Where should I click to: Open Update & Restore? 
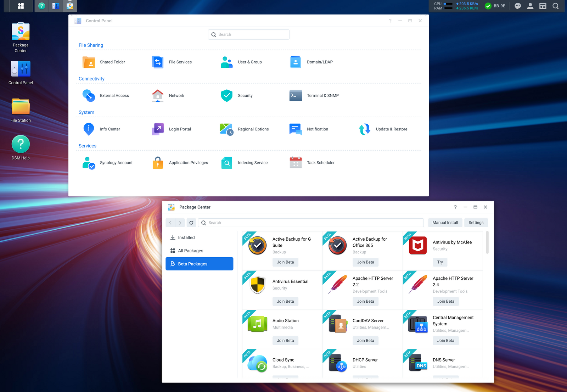click(391, 129)
